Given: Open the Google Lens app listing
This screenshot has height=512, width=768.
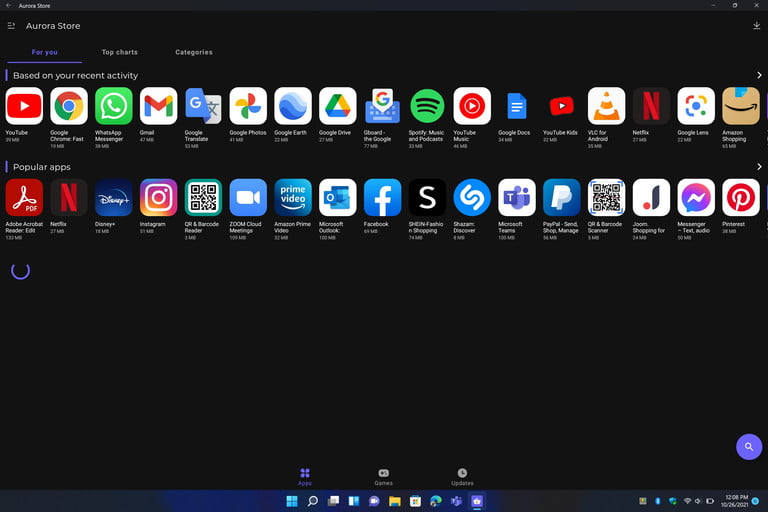Looking at the screenshot, I should click(696, 106).
